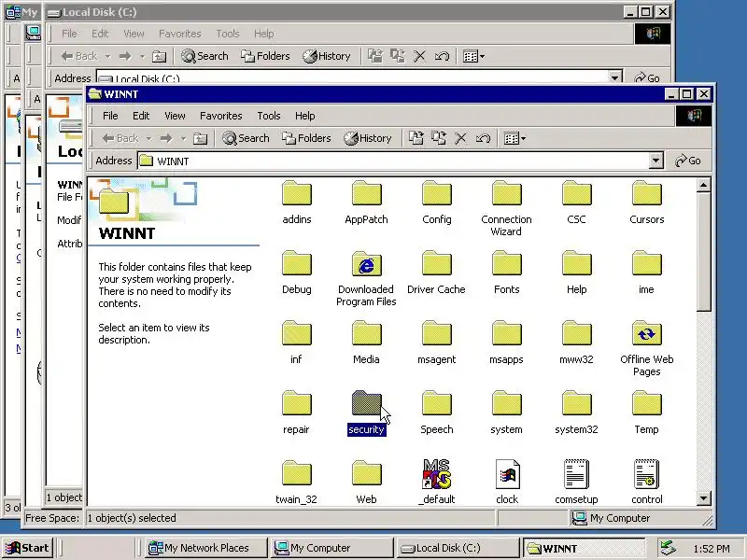Screen dimensions: 747x560
Task: Select the CSC folder
Action: 576,203
